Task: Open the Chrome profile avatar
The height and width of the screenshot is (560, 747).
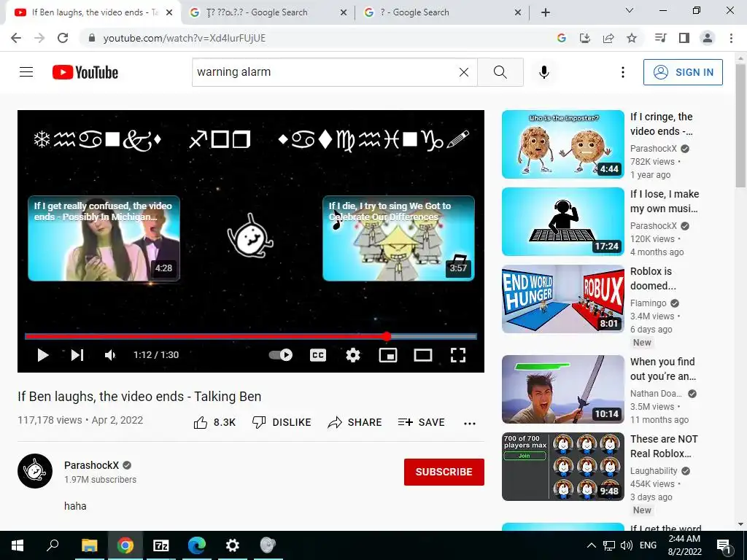Action: 708,38
